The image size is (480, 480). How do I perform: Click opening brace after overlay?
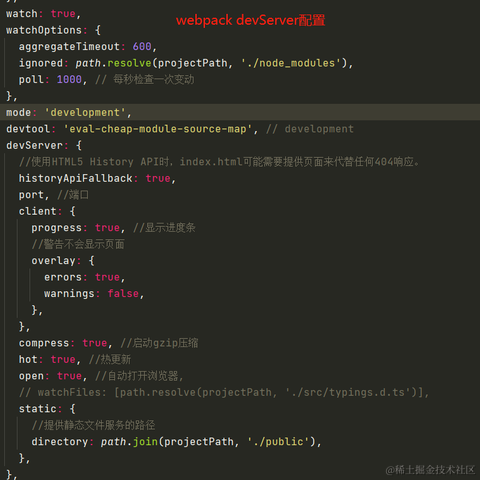click(x=92, y=260)
